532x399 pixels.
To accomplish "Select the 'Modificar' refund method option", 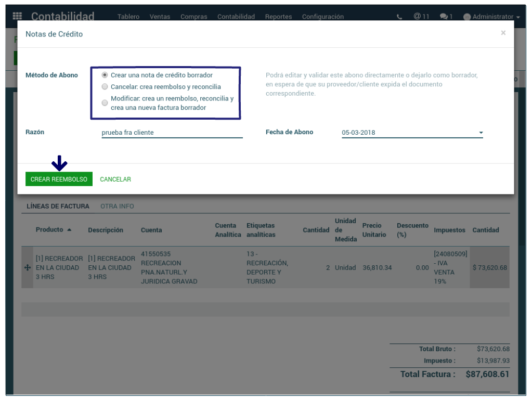I will (105, 103).
